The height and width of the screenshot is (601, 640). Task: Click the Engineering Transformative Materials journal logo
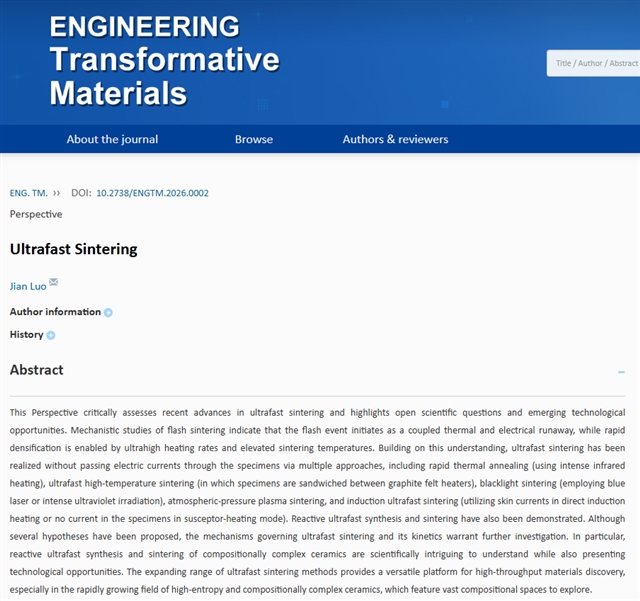164,60
